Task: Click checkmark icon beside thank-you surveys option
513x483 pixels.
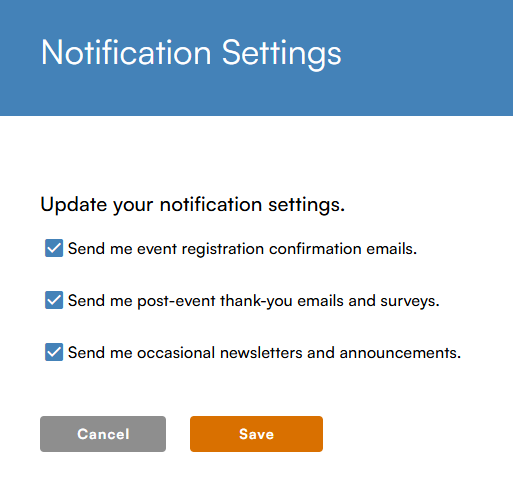Action: tap(54, 300)
